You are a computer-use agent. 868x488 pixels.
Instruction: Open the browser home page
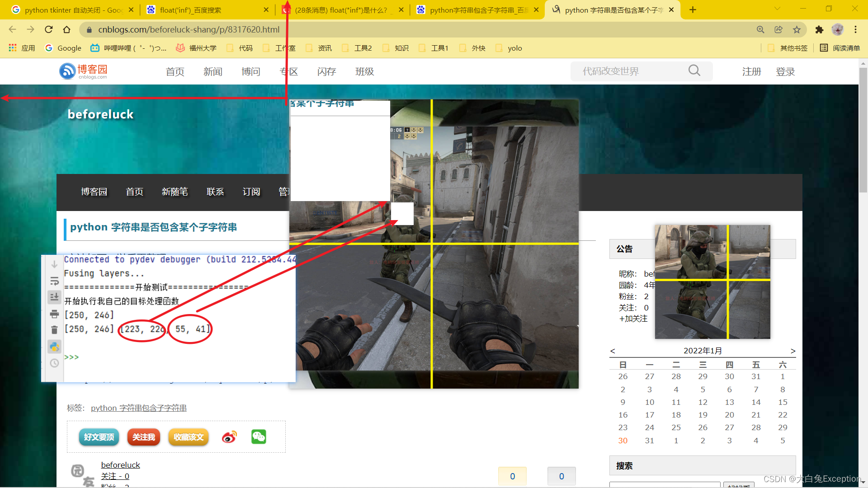click(x=66, y=29)
